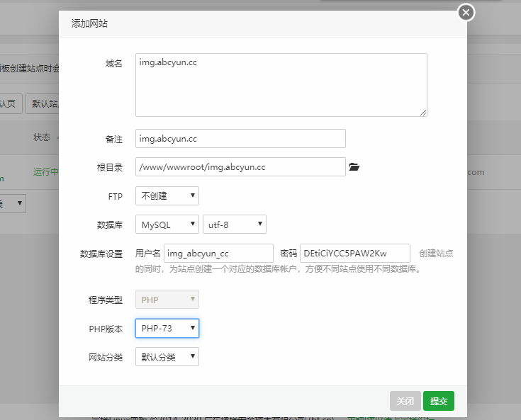Open the PHP版本 dropdown showing PHP-73

167,329
